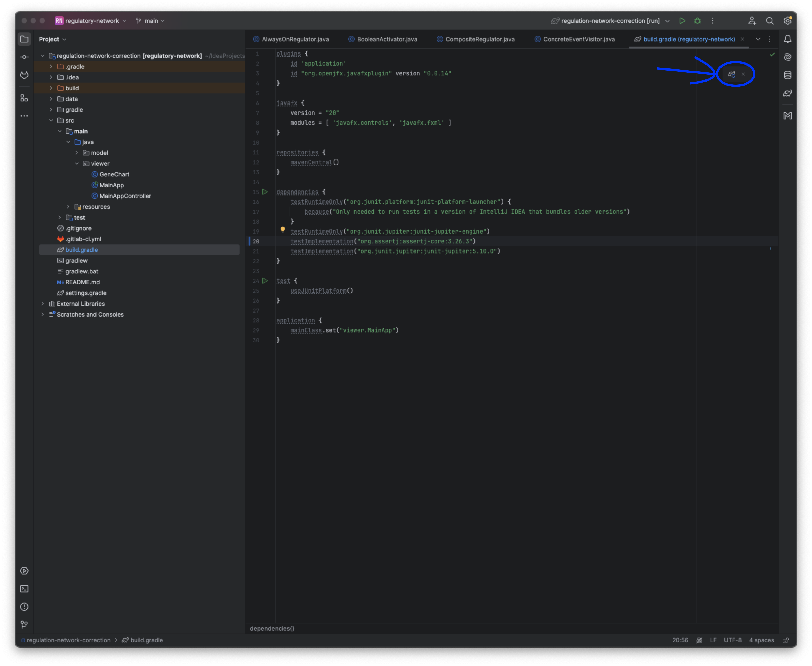
Task: Toggle read-only lock in status bar
Action: click(x=786, y=640)
